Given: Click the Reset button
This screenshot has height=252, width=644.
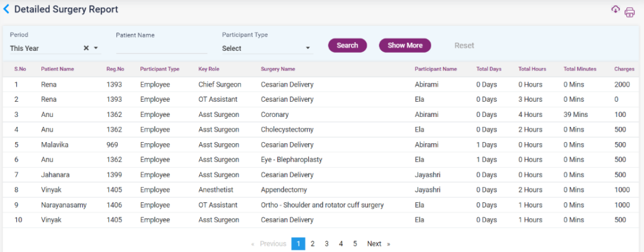Looking at the screenshot, I should click(x=464, y=45).
